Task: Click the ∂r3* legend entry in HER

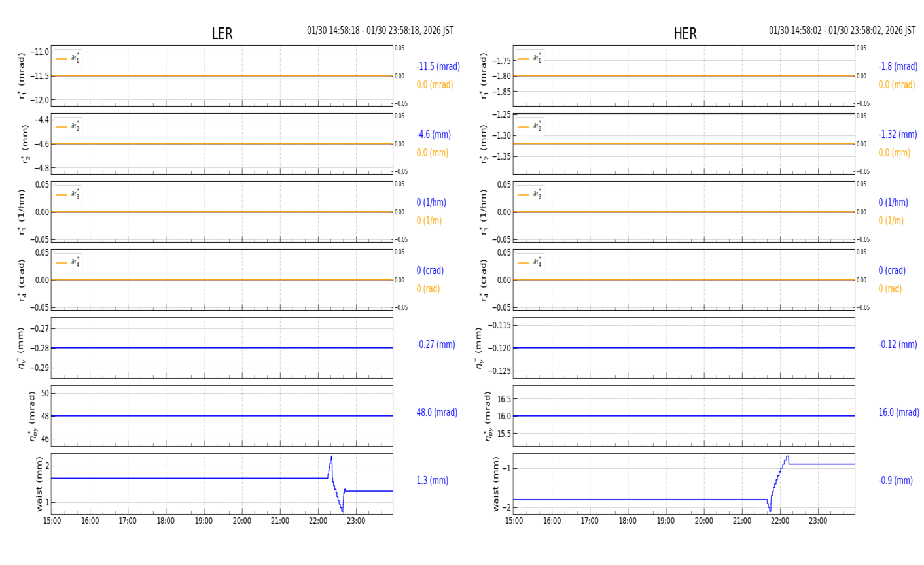Action: [x=530, y=195]
